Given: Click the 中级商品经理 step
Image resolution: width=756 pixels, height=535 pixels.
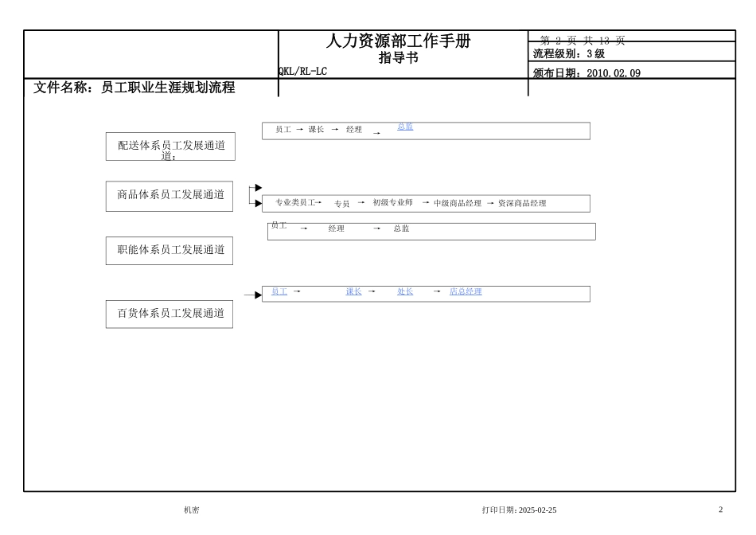Looking at the screenshot, I should 458,204.
